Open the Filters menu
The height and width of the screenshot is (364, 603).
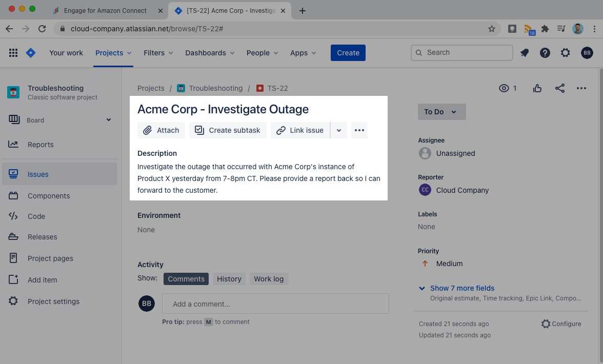click(158, 53)
